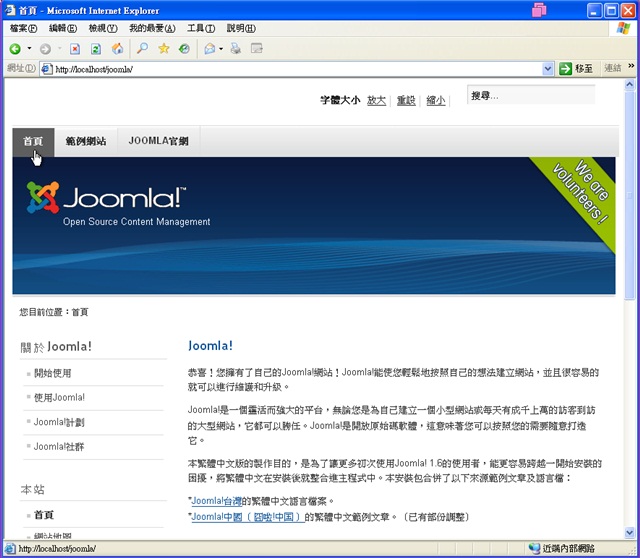
Task: Select the 範例網站 navigation tab
Action: pos(86,142)
